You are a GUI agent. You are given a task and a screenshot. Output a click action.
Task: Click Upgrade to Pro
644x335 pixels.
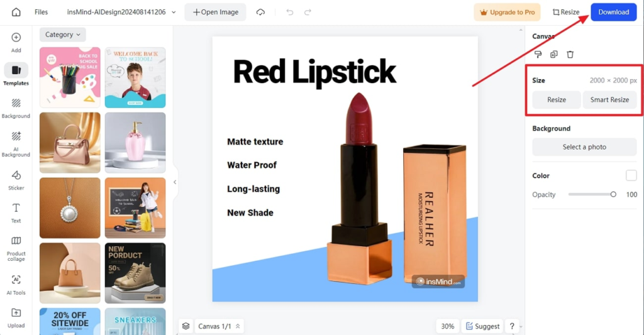(x=507, y=12)
